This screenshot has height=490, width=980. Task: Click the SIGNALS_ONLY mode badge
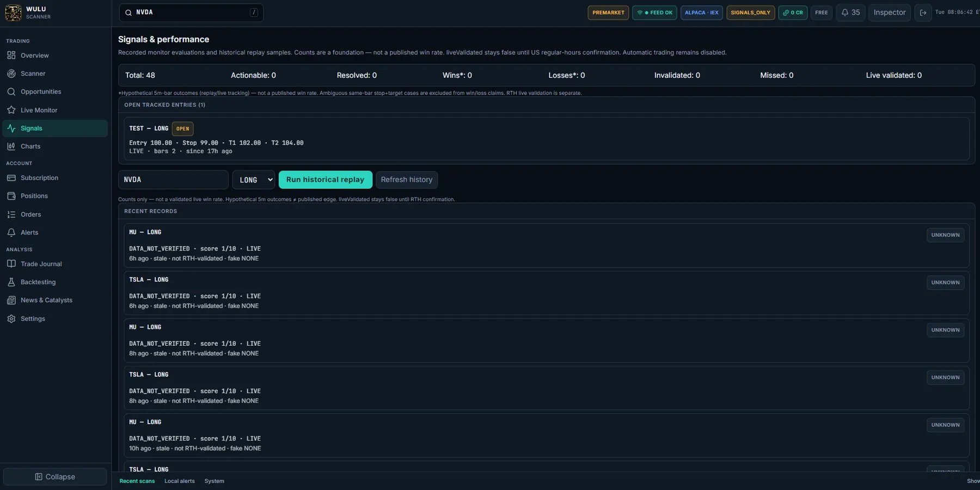click(750, 13)
